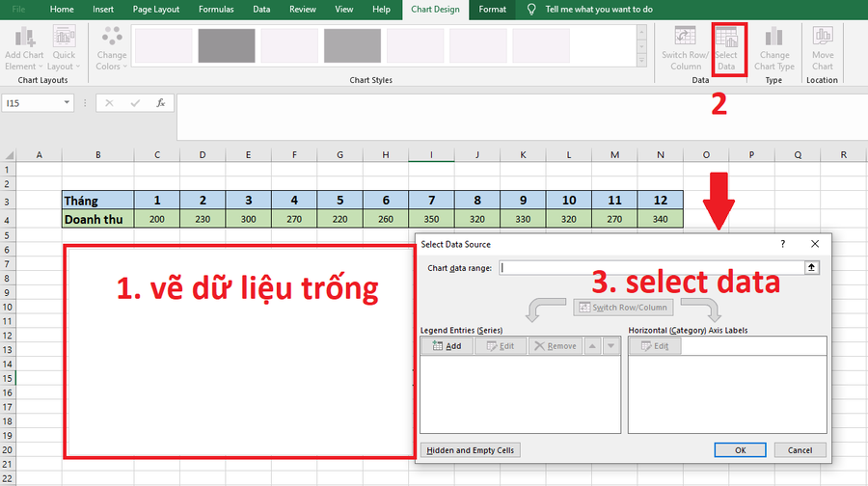This screenshot has height=486, width=868.
Task: Select the month 5 cell
Action: pos(339,201)
